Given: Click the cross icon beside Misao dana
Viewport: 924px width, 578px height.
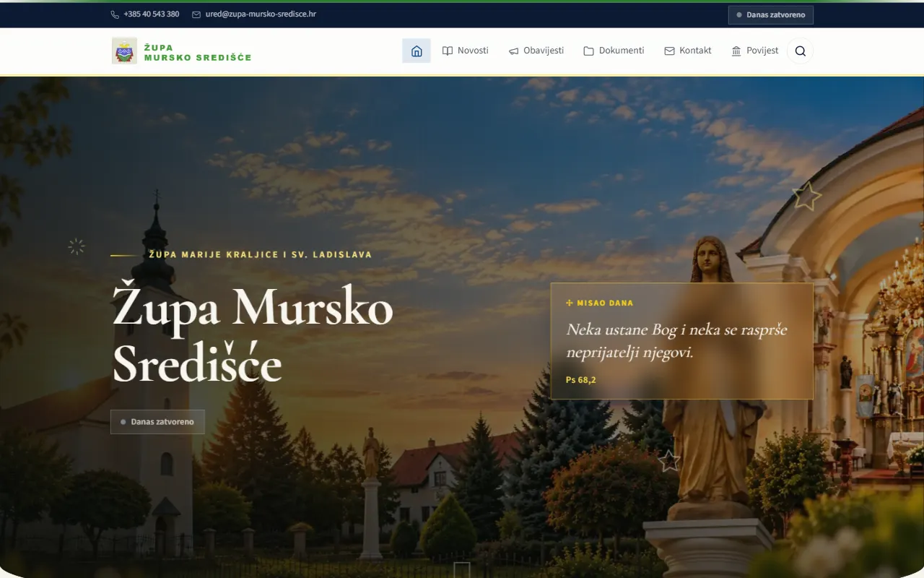Looking at the screenshot, I should tap(570, 303).
